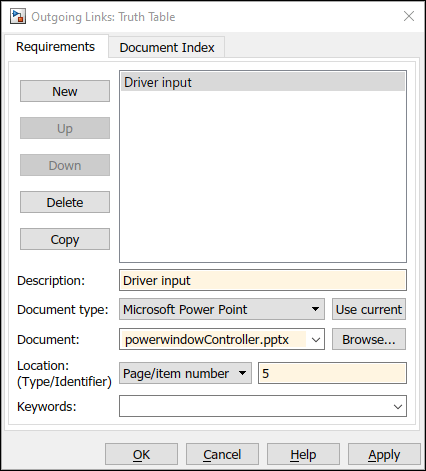426x471 pixels.
Task: Click the Use current button
Action: tap(369, 309)
